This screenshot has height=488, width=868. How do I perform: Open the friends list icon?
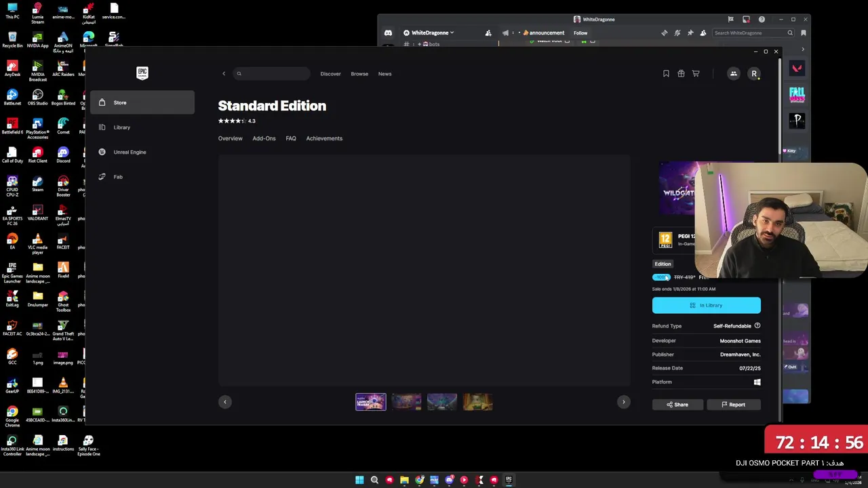click(x=733, y=74)
